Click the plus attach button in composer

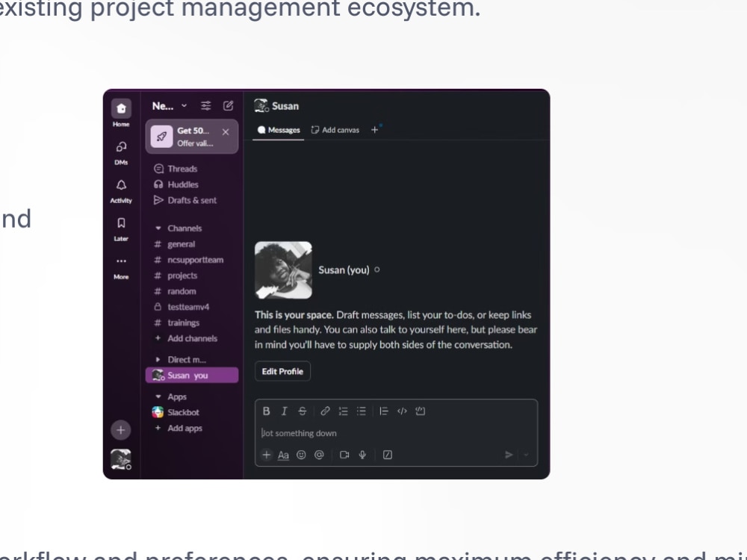[267, 455]
